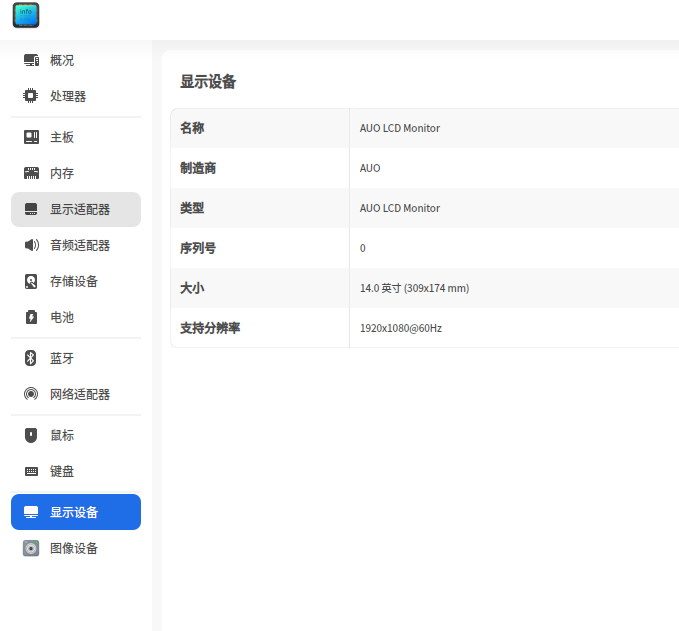Select 网络适配器 in the sidebar
This screenshot has width=679, height=631.
76,394
